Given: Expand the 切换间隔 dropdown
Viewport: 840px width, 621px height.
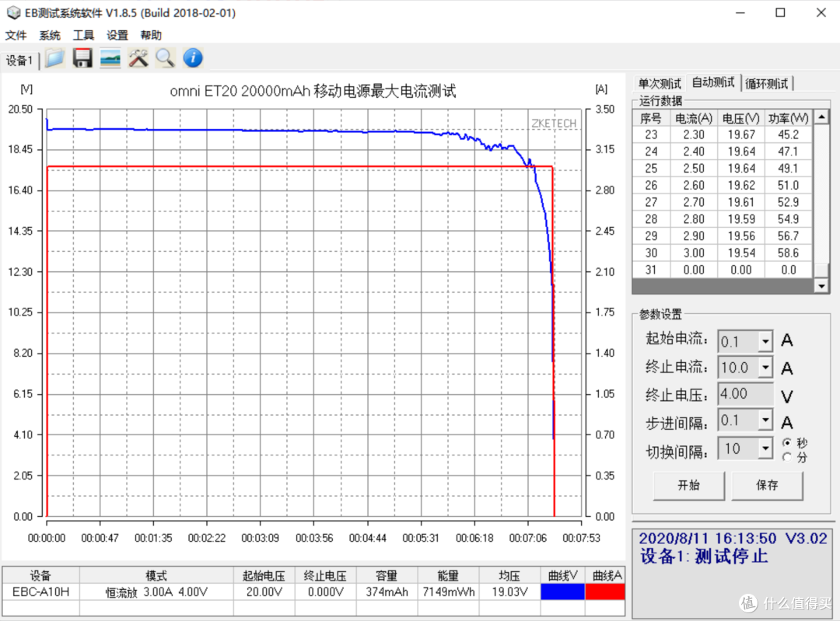Looking at the screenshot, I should 765,448.
